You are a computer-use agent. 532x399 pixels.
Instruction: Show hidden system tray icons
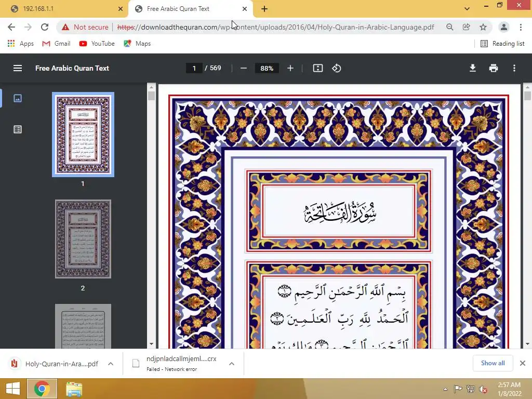click(445, 389)
